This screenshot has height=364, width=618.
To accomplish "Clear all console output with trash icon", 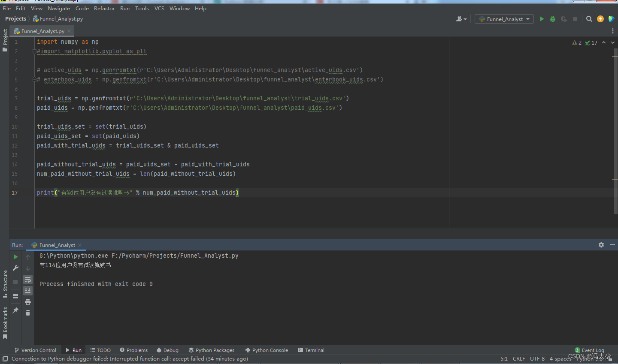I will tap(28, 313).
